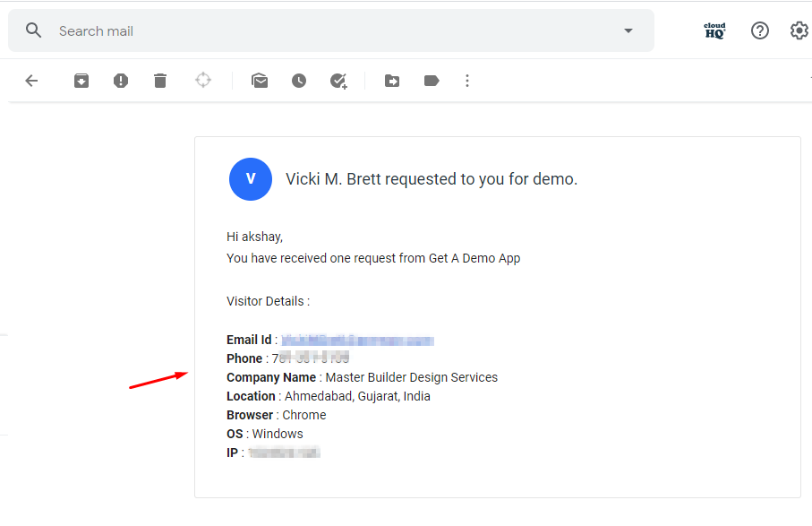Click the magnifier search icon
812x526 pixels.
(34, 30)
